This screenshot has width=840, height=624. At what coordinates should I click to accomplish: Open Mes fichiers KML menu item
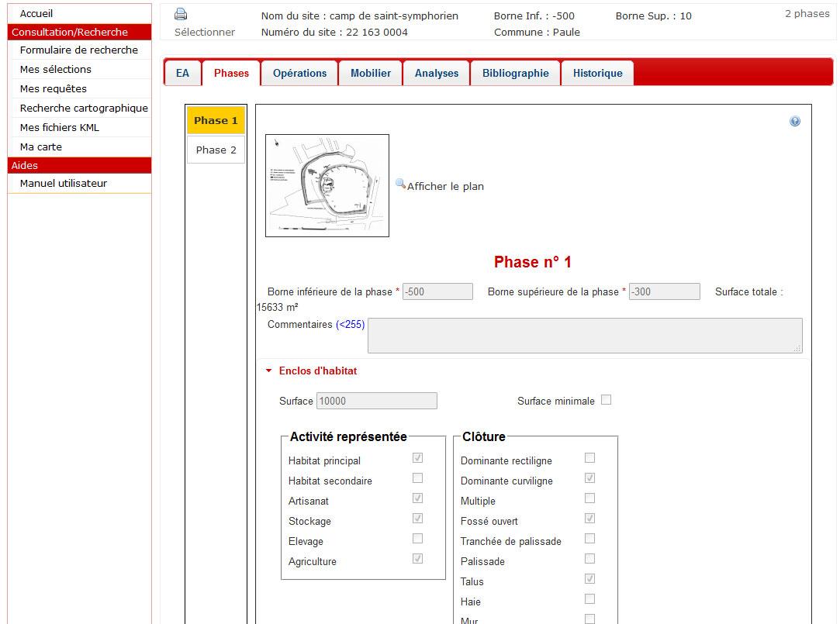[x=60, y=127]
